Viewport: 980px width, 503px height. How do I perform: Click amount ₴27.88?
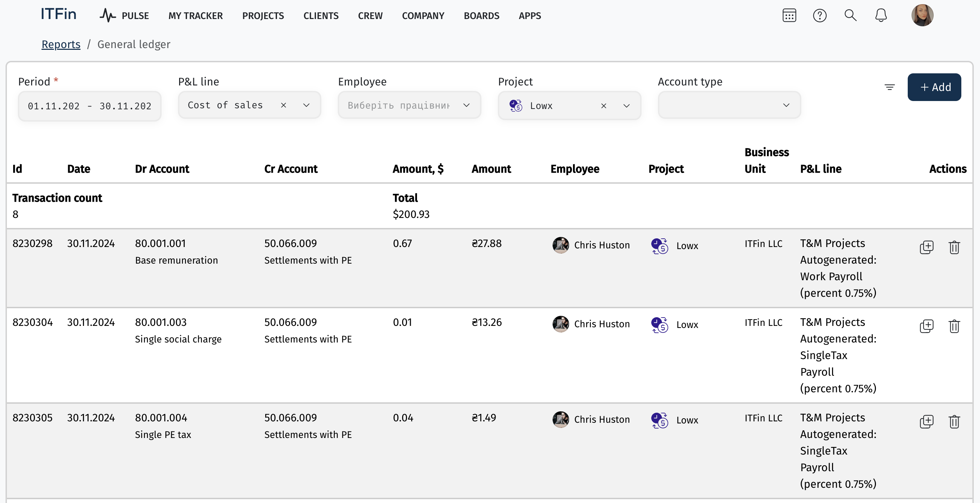click(487, 243)
